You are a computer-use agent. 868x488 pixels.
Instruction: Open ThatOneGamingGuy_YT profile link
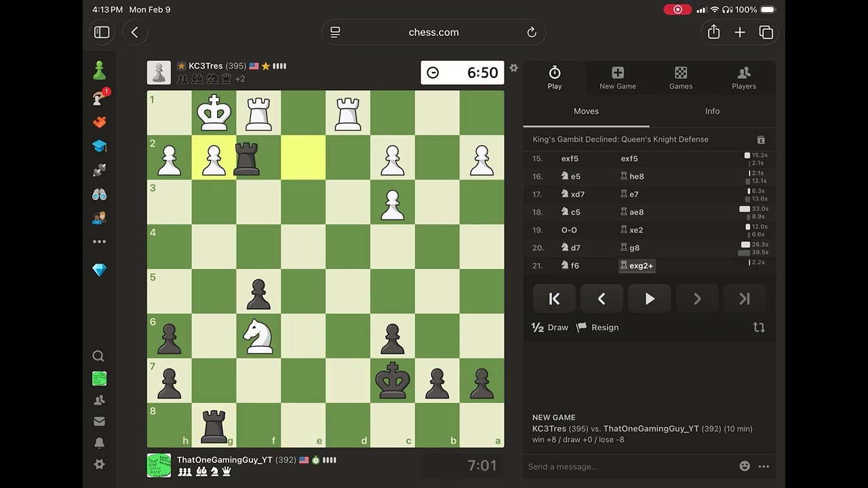point(224,460)
